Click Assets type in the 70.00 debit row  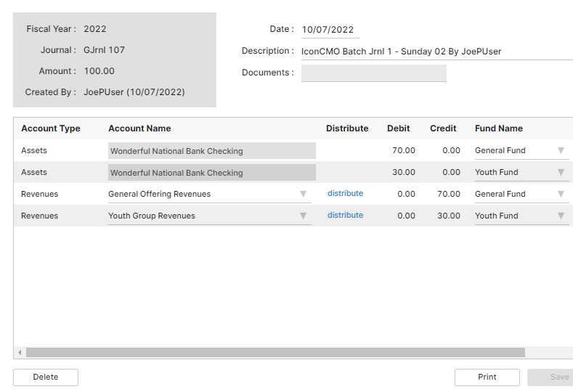[x=34, y=150]
